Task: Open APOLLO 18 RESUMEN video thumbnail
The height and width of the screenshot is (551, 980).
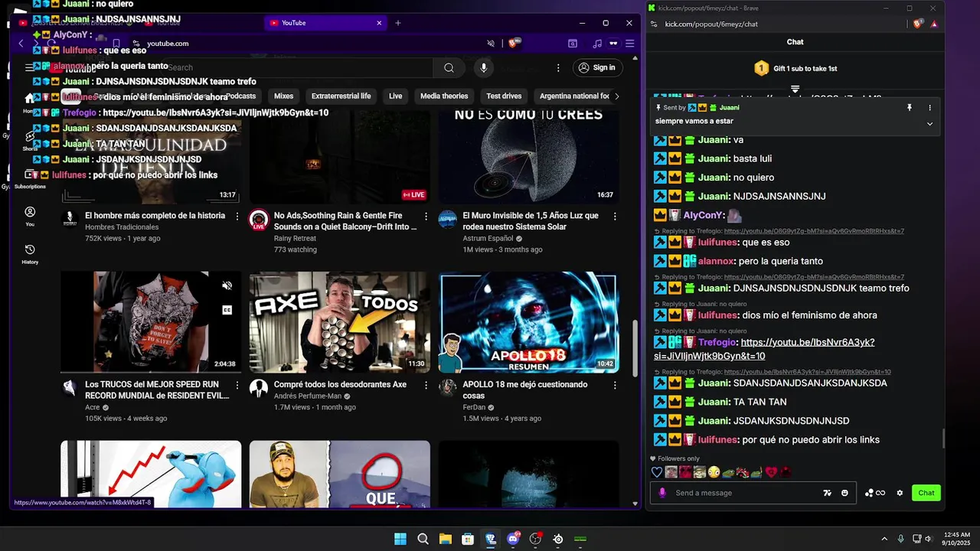Action: (528, 322)
